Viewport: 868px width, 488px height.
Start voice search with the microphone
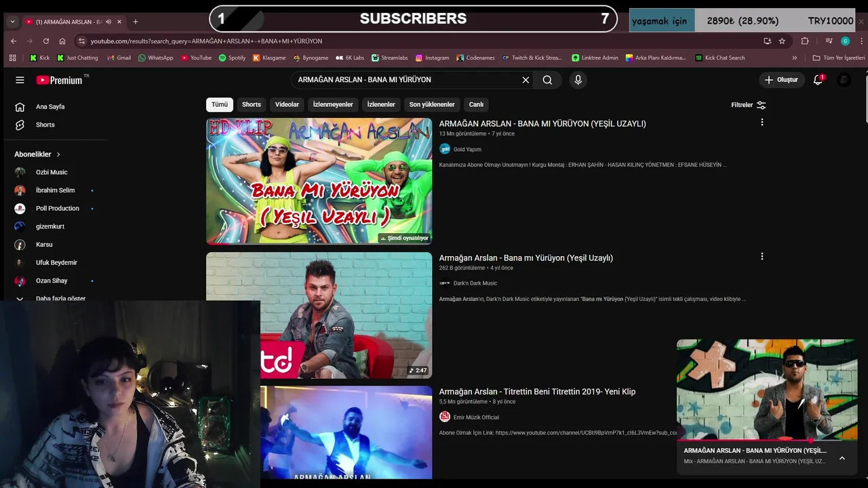578,80
